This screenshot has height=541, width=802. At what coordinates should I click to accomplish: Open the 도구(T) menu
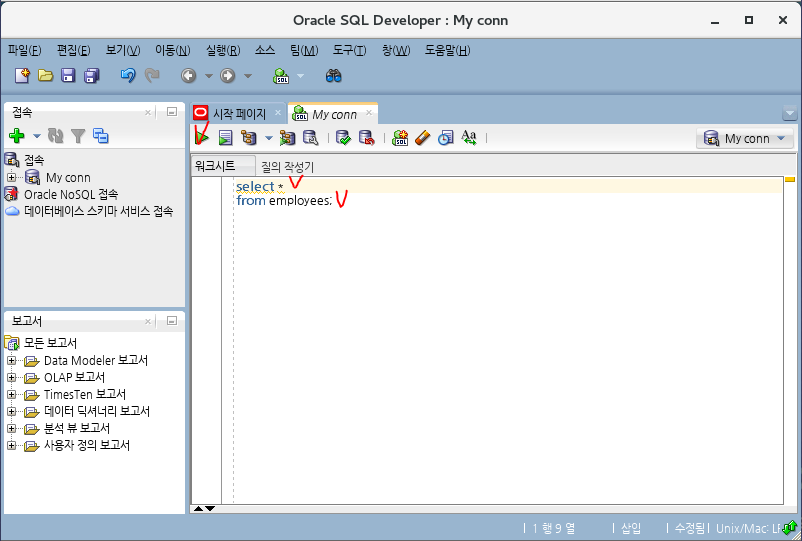click(x=349, y=51)
